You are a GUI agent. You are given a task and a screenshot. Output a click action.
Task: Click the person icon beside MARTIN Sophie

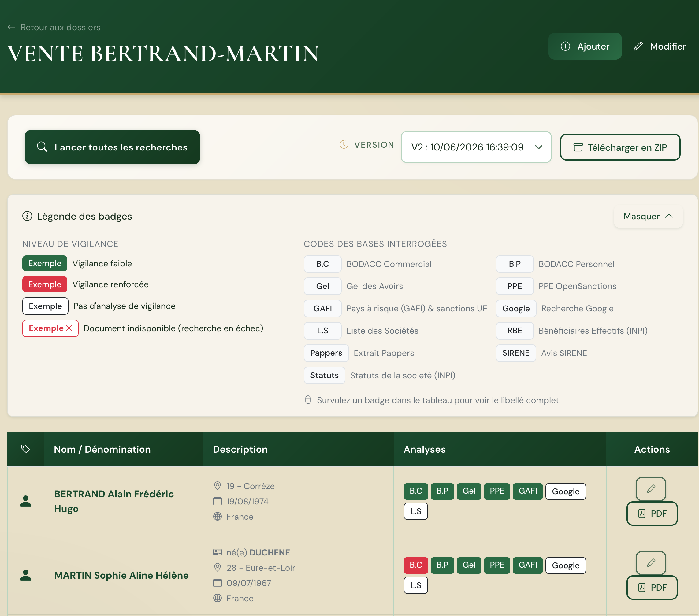[26, 575]
